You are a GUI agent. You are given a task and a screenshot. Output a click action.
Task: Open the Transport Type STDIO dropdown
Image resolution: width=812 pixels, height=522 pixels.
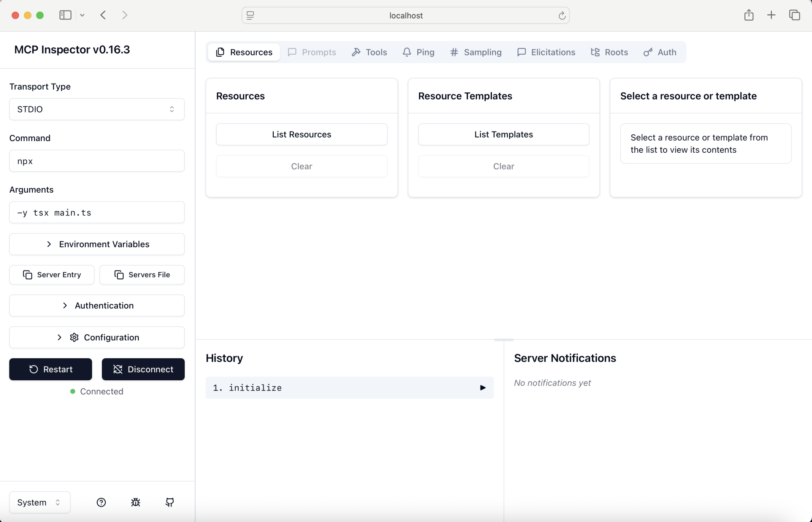coord(97,109)
